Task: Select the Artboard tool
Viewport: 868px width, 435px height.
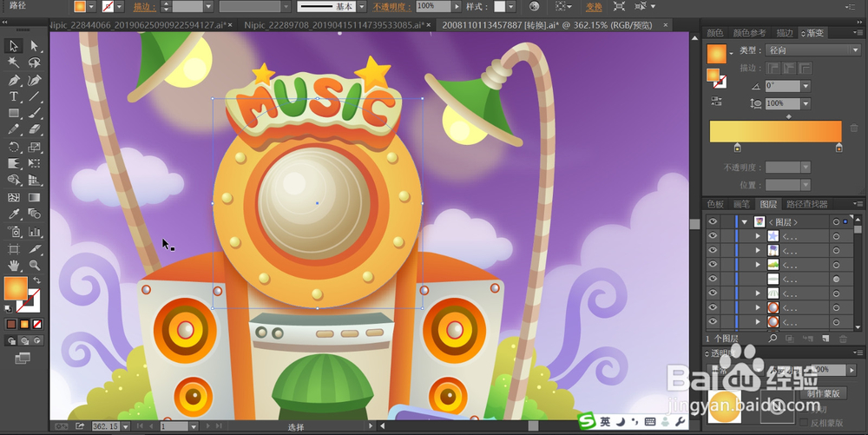Action: point(14,249)
